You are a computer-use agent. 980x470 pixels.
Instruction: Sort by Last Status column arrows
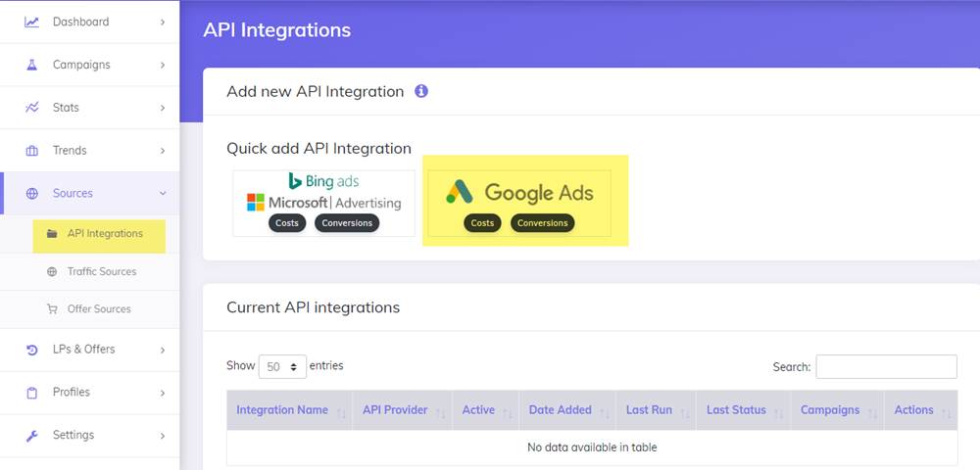point(778,412)
